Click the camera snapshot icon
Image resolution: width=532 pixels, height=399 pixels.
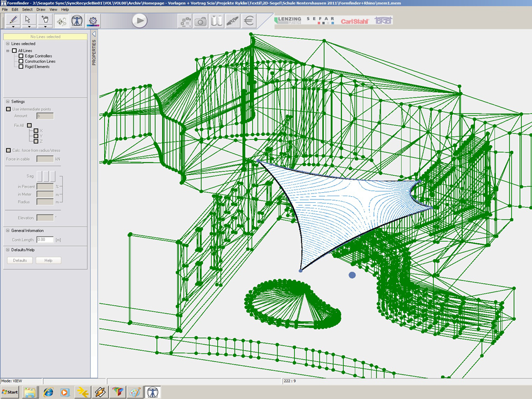coord(201,21)
